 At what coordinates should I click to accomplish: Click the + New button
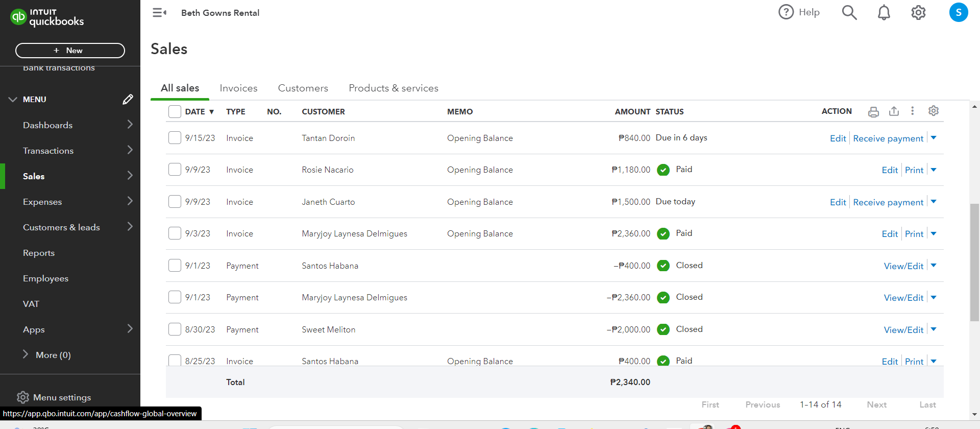click(x=70, y=51)
